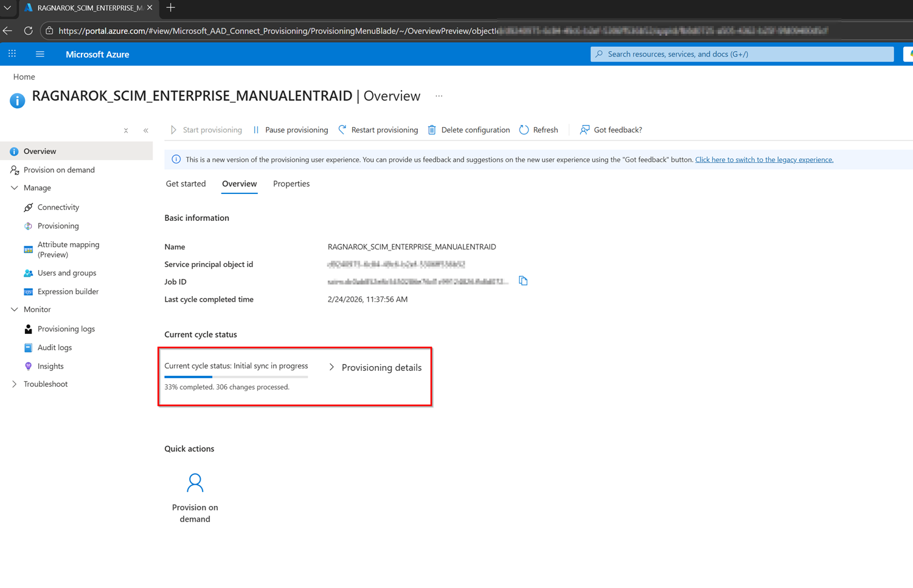Click the search resources input field
The width and height of the screenshot is (913, 588).
point(742,54)
